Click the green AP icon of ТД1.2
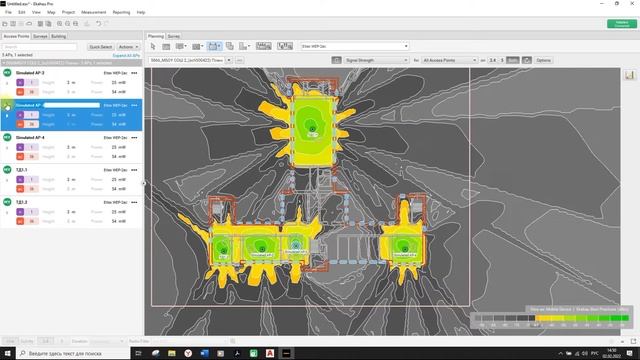The width and height of the screenshot is (640, 360). (7, 202)
